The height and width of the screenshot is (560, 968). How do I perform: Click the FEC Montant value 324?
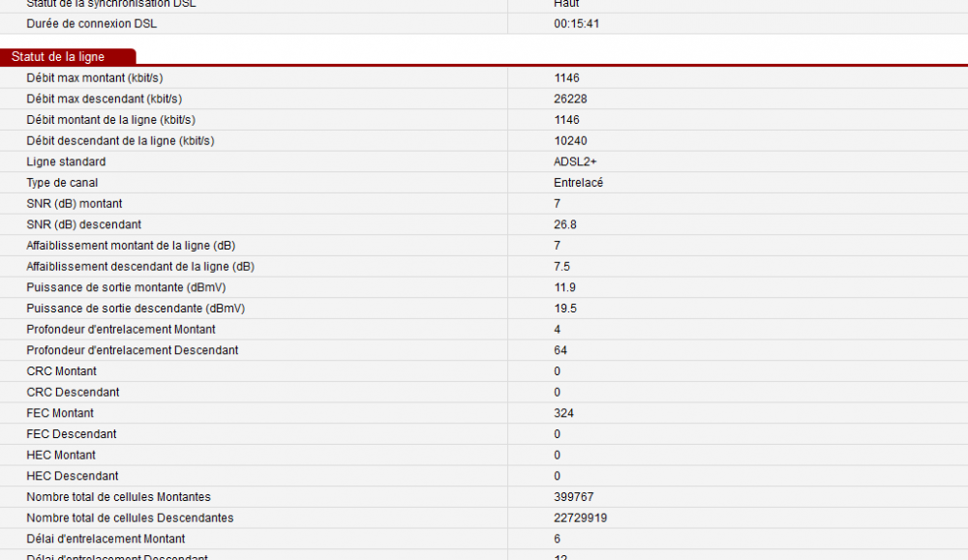coord(563,413)
